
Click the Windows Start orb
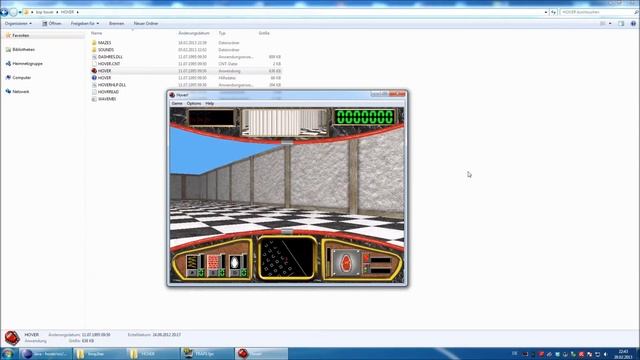click(8, 353)
